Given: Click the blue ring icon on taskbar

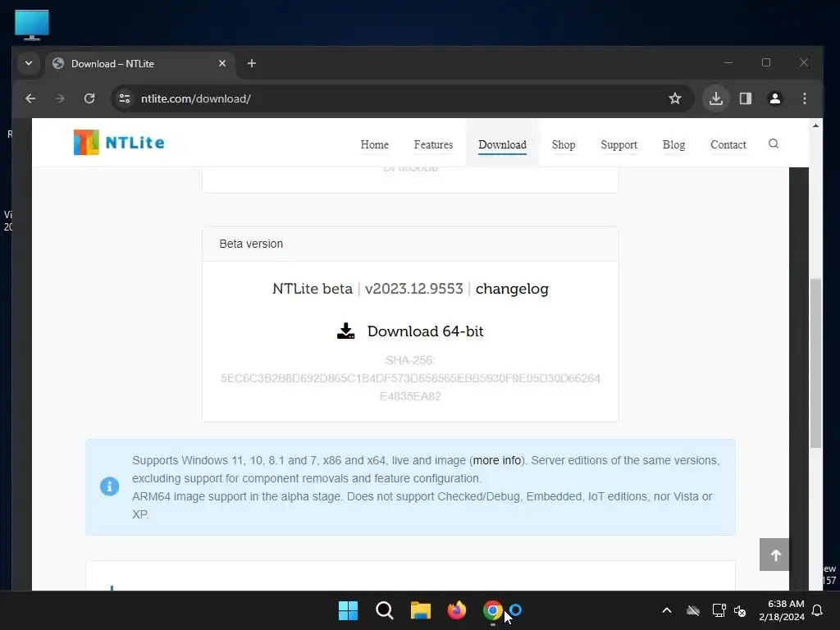Looking at the screenshot, I should coord(516,609).
